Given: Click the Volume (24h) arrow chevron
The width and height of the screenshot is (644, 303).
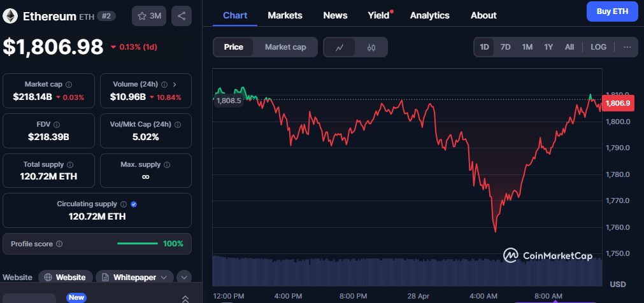Looking at the screenshot, I should tap(175, 85).
